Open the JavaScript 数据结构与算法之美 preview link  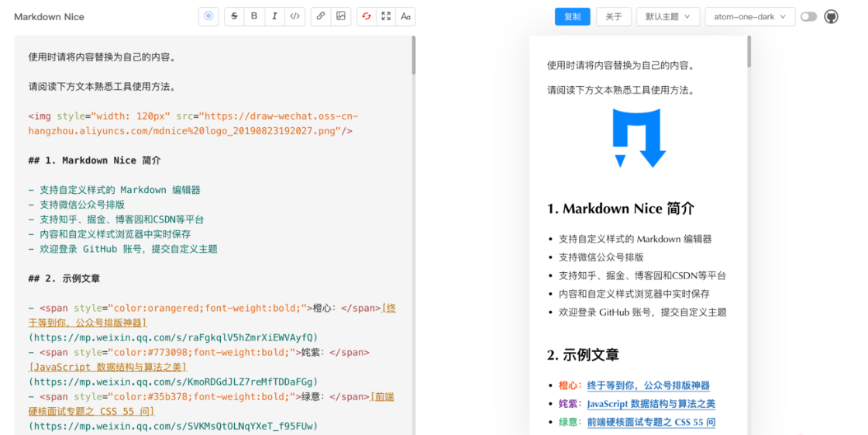650,404
